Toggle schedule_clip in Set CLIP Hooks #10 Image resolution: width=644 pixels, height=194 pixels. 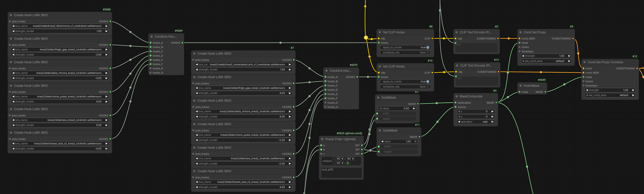point(405,87)
